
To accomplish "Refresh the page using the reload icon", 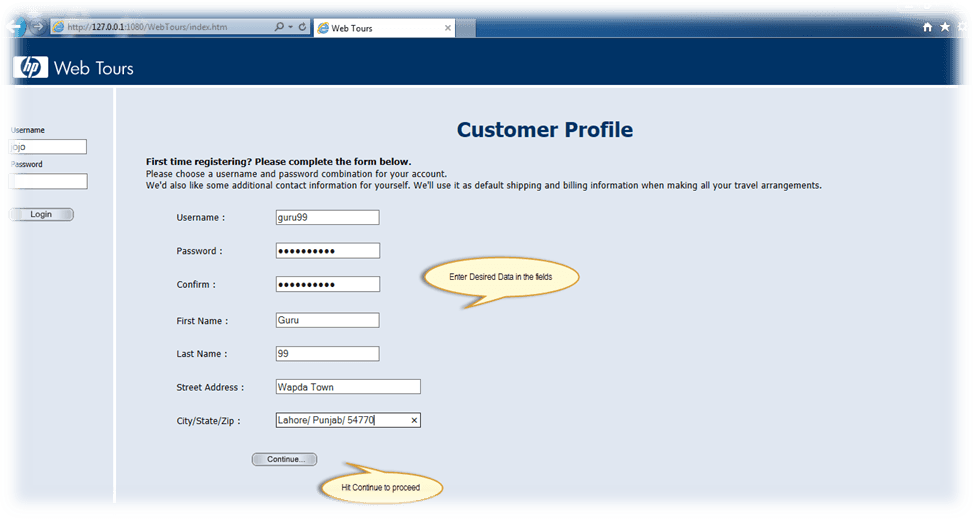I will (x=302, y=27).
